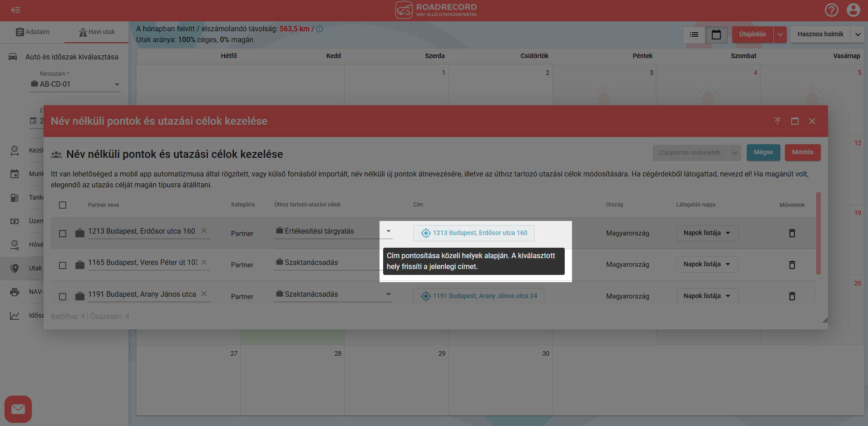Image resolution: width=868 pixels, height=426 pixels.
Task: Select the Havi utak tab
Action: point(97,32)
